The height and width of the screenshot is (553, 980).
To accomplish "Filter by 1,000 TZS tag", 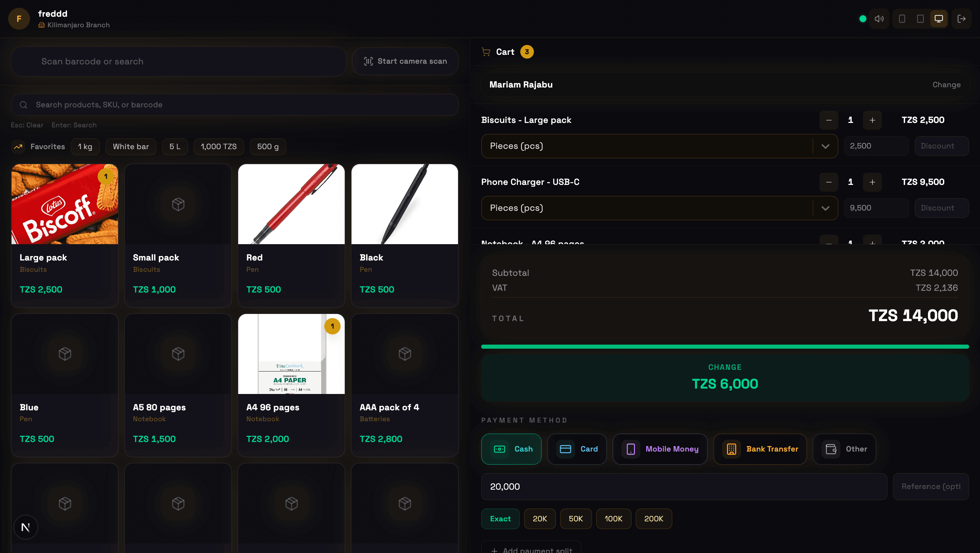I will (x=219, y=146).
